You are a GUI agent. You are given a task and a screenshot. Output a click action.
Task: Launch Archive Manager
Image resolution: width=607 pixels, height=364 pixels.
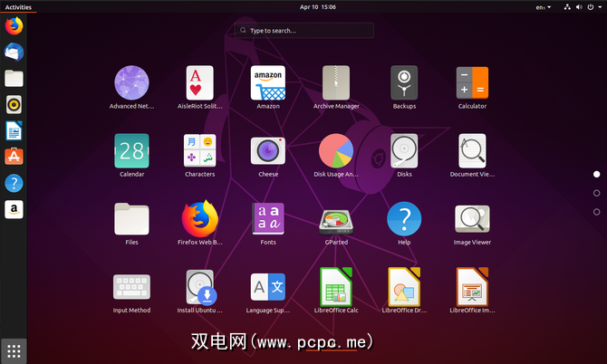click(x=336, y=82)
